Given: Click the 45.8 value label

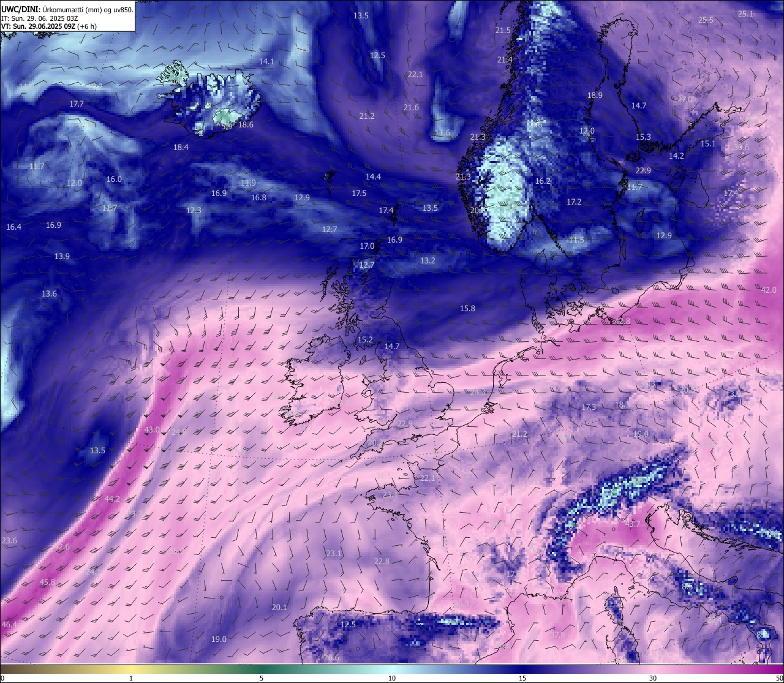Looking at the screenshot, I should click(47, 582).
